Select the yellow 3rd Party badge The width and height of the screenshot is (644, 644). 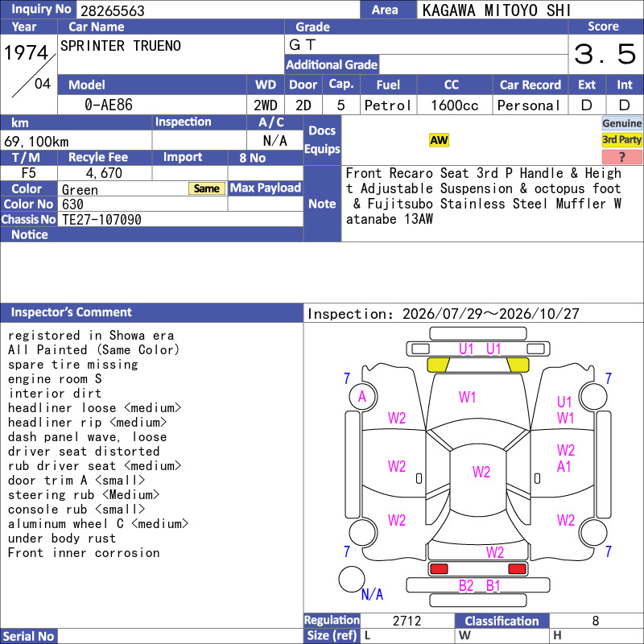coord(621,139)
